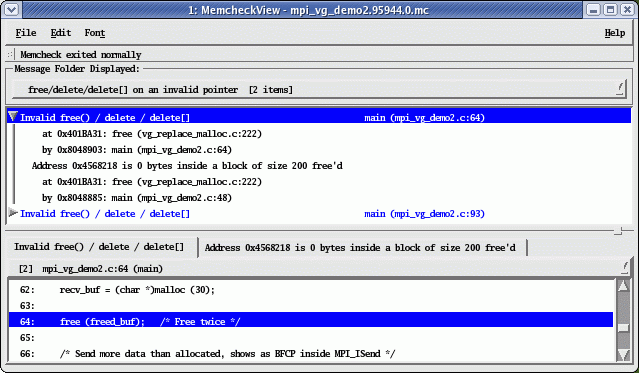Select second 'at 0x401BA31: free' frame below address line
This screenshot has width=639, height=373.
coord(152,182)
